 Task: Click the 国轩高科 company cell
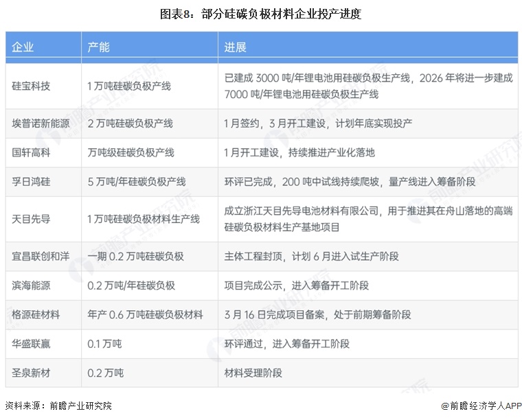click(x=43, y=152)
